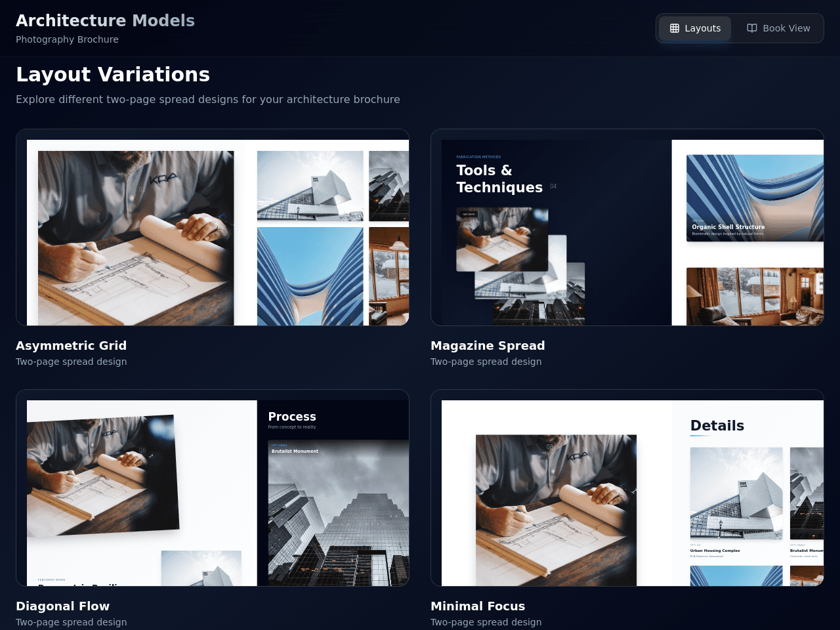Click the Organic Shell Structure photo caption
840x630 pixels.
pyautogui.click(x=728, y=227)
